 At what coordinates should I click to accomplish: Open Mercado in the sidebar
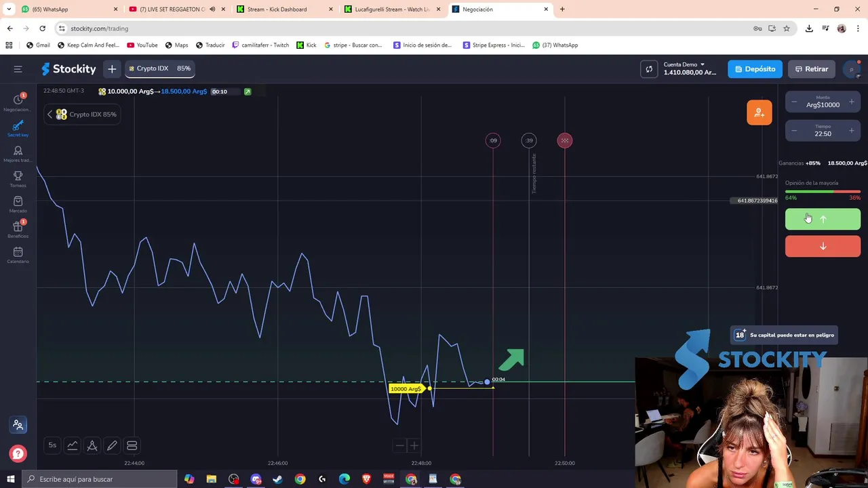click(x=18, y=204)
